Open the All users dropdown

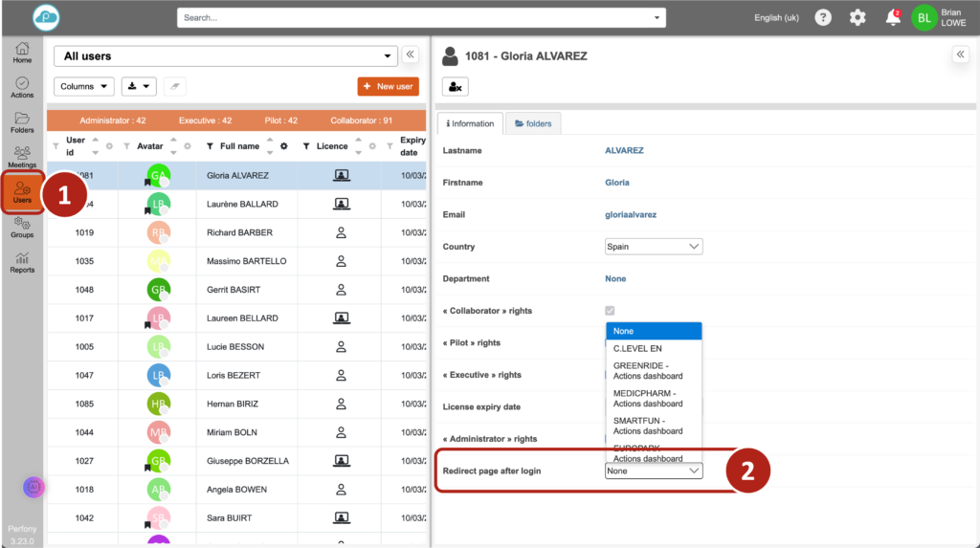(225, 56)
